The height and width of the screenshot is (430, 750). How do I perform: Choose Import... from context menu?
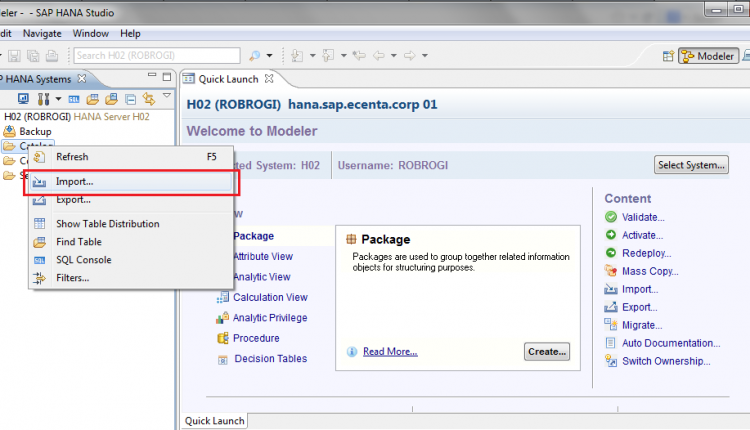(x=131, y=182)
